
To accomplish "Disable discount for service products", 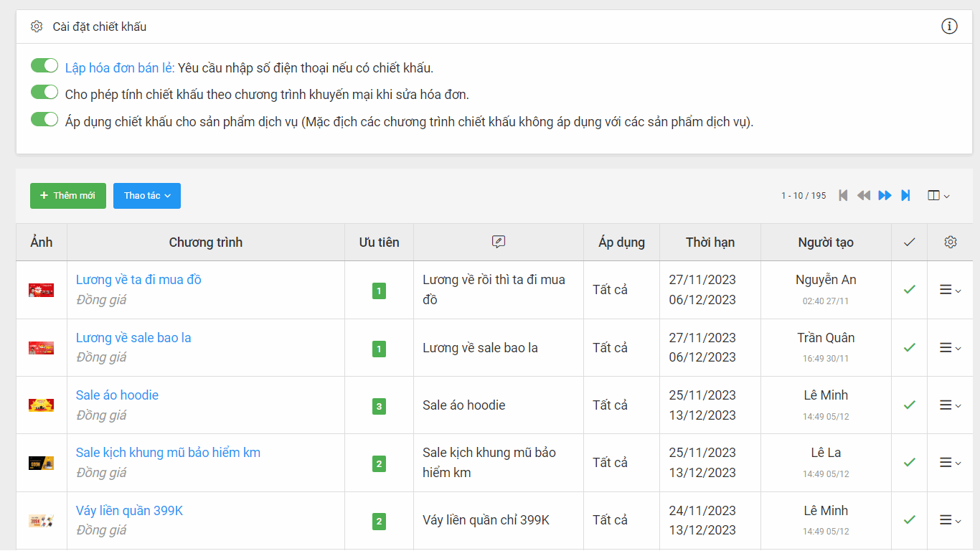I will [x=44, y=119].
